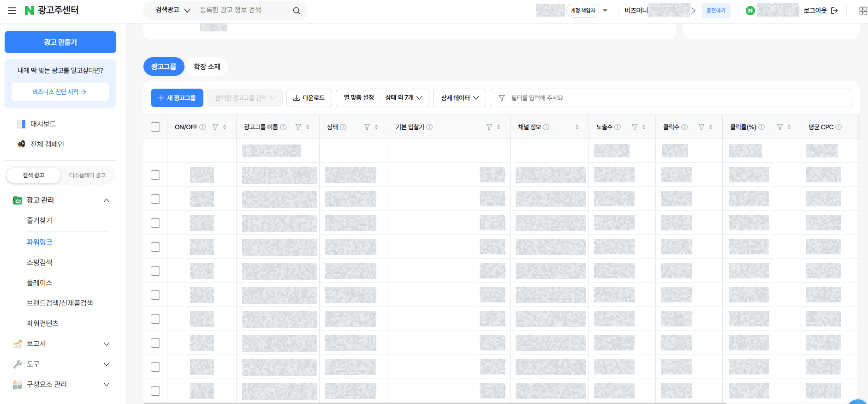Sort by 채널 정보 column arrows
Image resolution: width=868 pixels, height=404 pixels.
577,127
